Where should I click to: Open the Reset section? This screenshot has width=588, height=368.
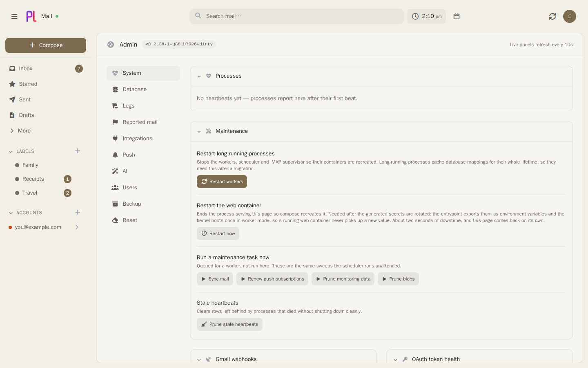pos(143,220)
